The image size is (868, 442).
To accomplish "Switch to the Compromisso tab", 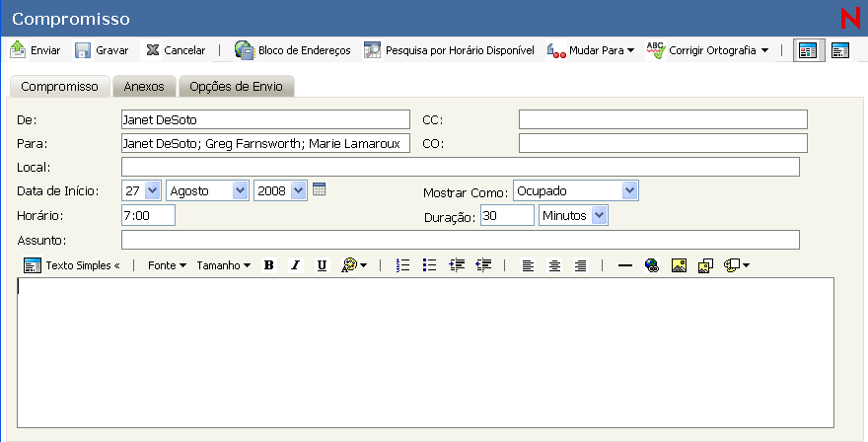I will (x=59, y=87).
